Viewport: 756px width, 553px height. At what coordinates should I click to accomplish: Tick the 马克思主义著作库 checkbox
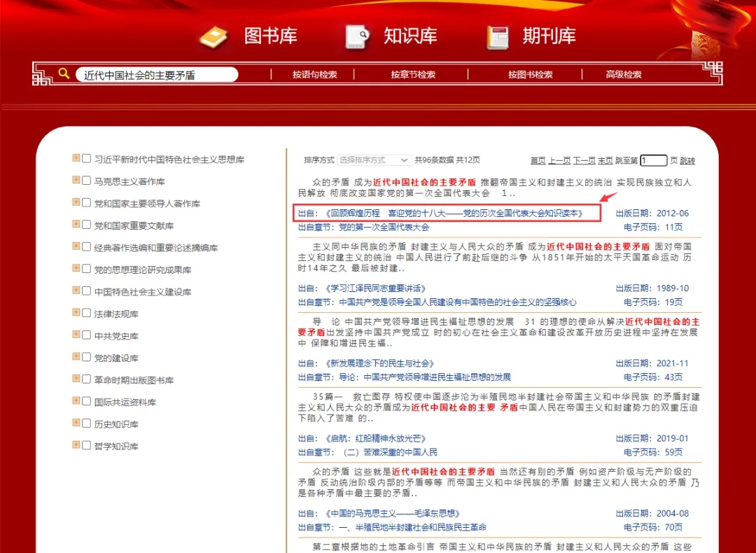(x=87, y=181)
